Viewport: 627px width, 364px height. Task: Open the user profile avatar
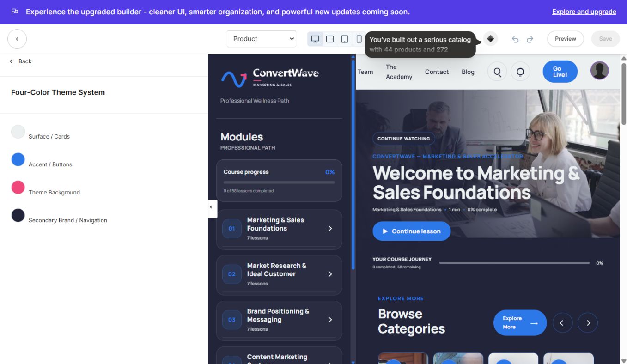[x=600, y=70]
